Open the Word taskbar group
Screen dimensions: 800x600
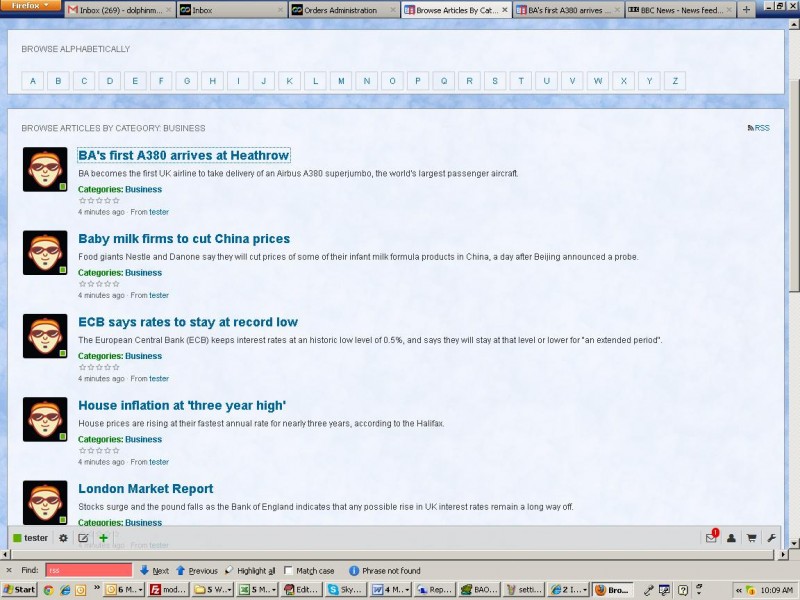(390, 590)
